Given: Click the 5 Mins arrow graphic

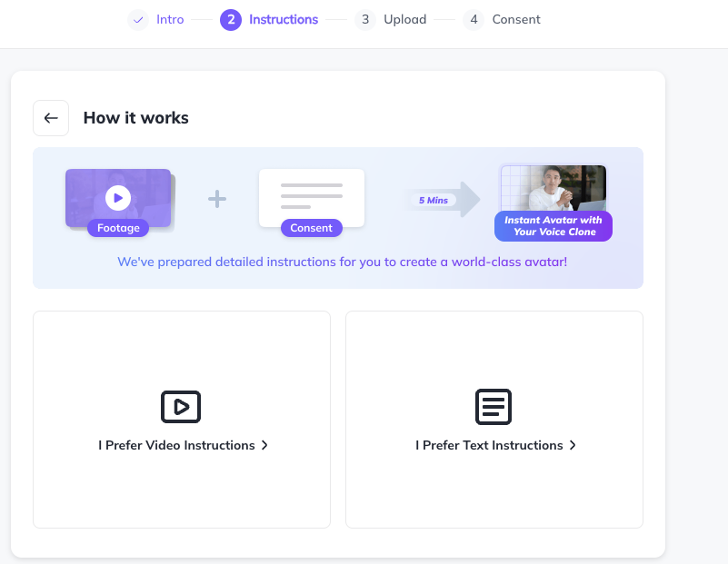Looking at the screenshot, I should tap(444, 200).
